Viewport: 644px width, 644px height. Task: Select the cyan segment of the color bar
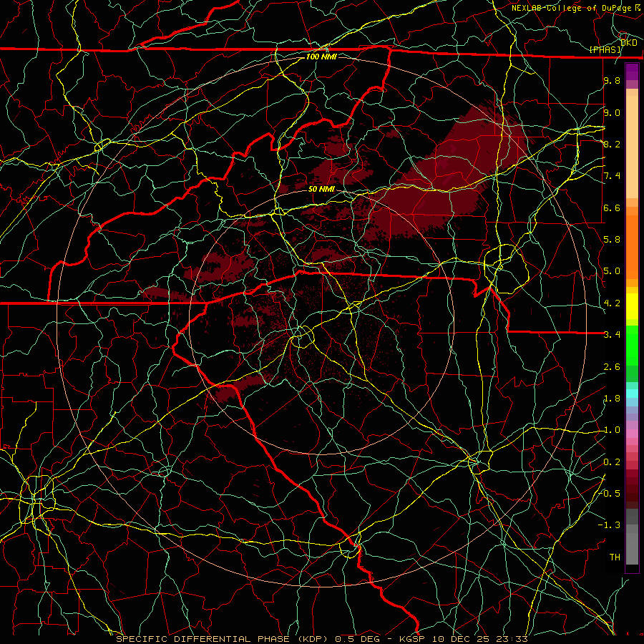[632, 394]
